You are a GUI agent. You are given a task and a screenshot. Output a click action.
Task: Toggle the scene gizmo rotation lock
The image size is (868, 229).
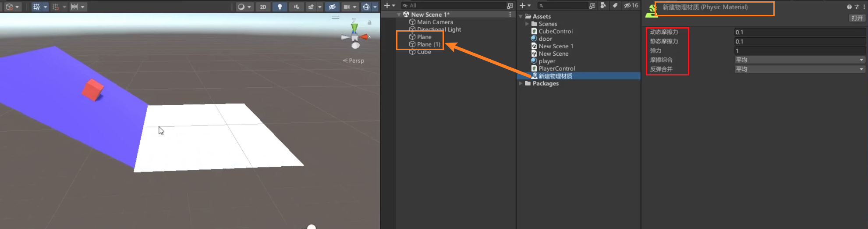[369, 22]
